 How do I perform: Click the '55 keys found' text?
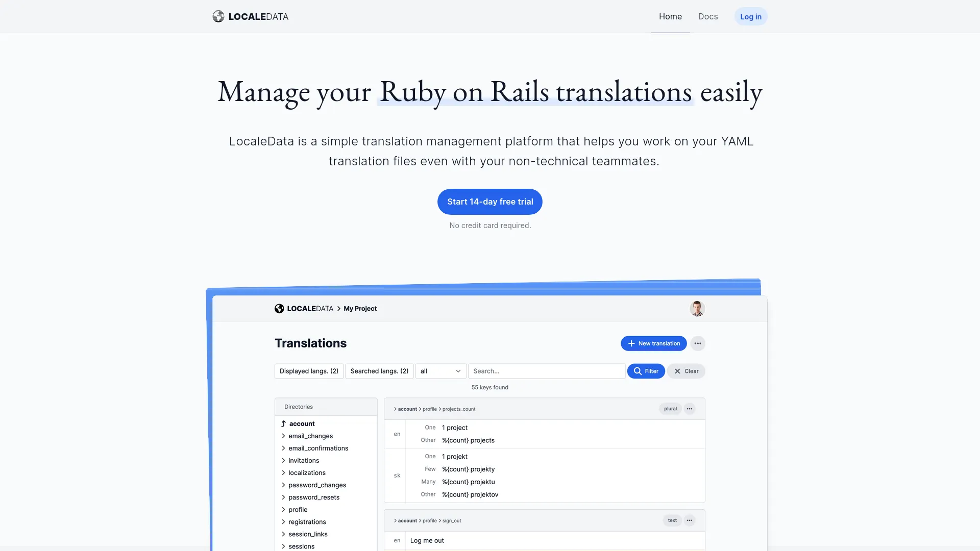click(x=490, y=387)
